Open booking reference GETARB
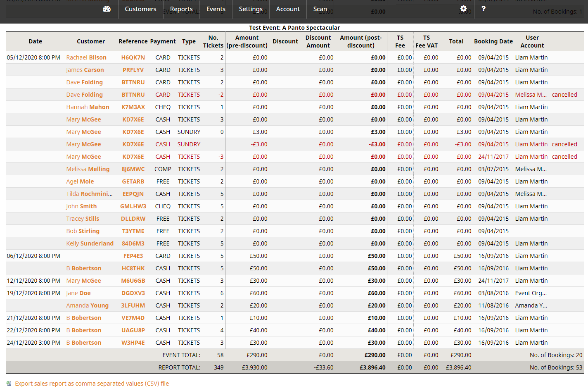The width and height of the screenshot is (588, 391). coord(133,181)
